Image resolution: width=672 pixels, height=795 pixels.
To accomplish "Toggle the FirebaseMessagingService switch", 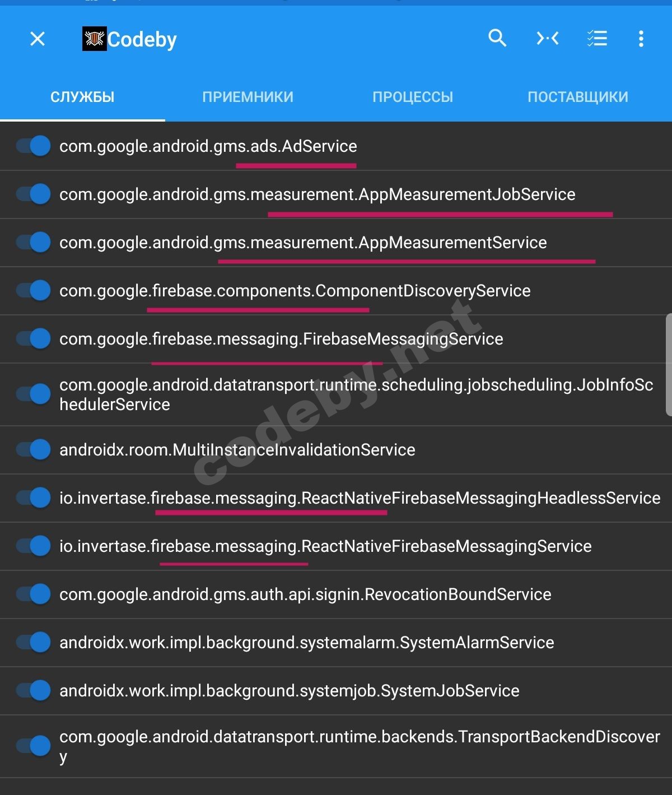I will point(34,339).
